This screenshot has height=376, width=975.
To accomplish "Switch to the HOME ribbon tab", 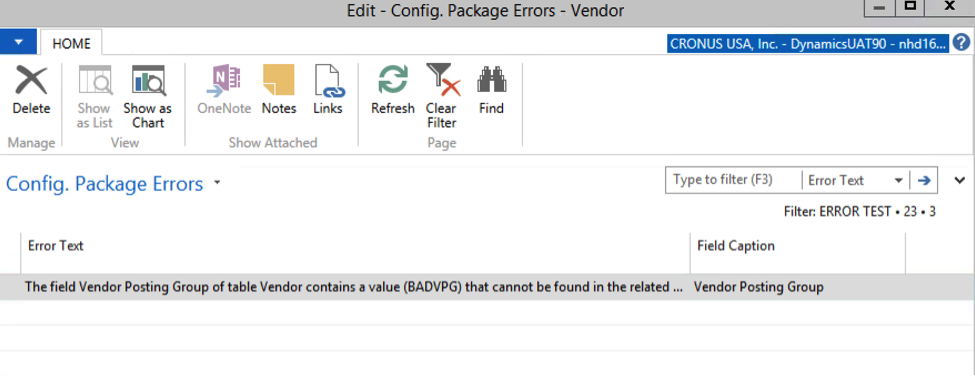I will (x=71, y=44).
